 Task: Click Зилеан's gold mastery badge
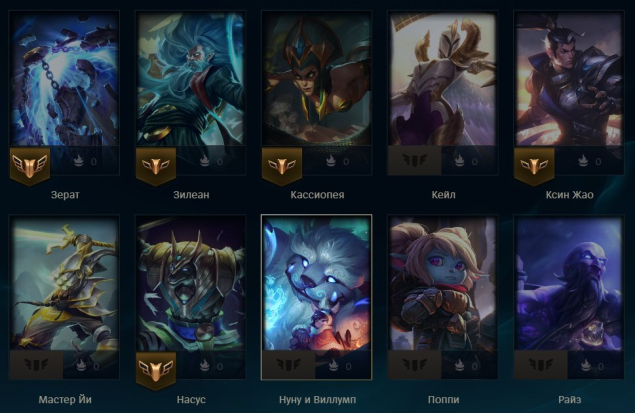point(156,166)
